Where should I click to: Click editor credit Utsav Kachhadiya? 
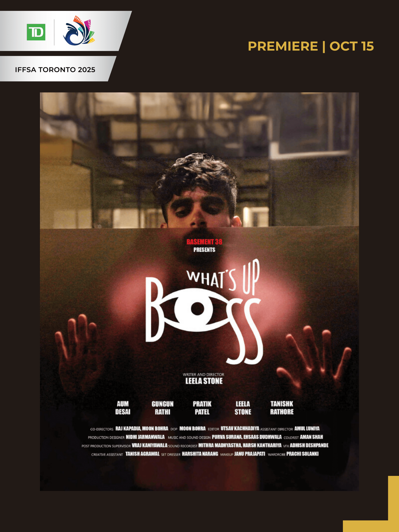[240, 428]
